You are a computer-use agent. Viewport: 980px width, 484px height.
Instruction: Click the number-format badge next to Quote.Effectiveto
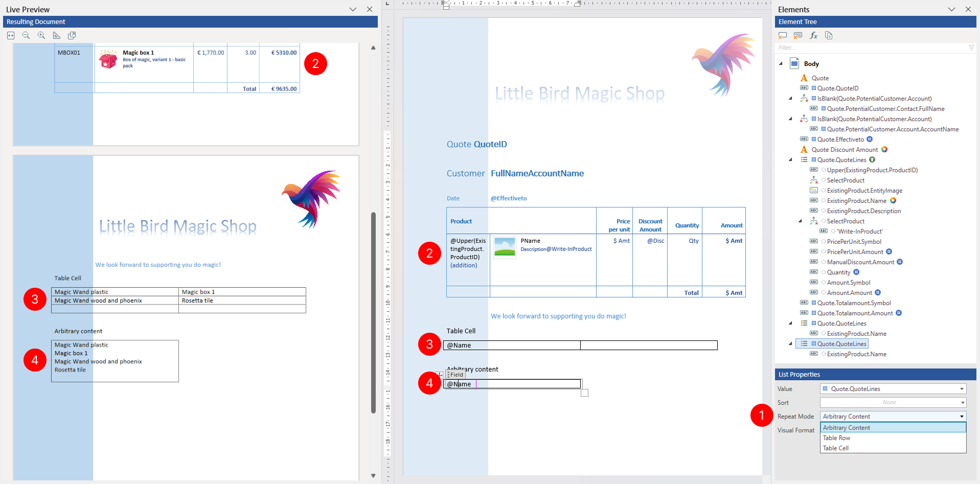(x=870, y=139)
